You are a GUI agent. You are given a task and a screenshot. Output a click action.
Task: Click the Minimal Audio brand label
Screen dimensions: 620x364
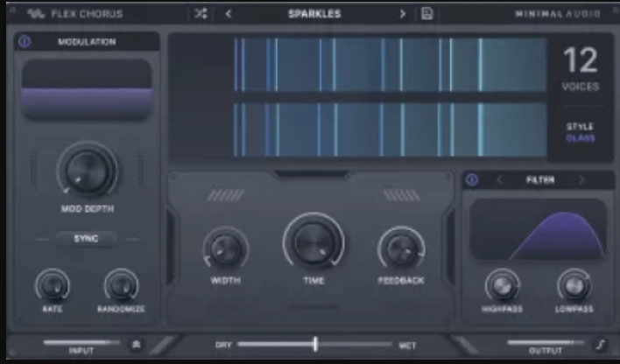[558, 14]
